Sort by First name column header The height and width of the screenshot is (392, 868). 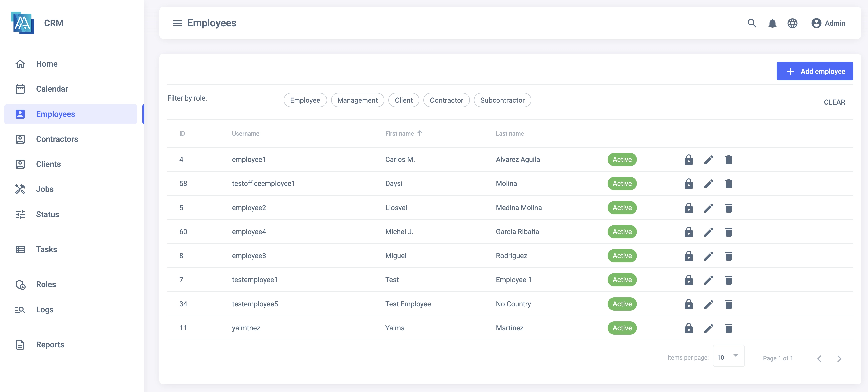(x=400, y=134)
